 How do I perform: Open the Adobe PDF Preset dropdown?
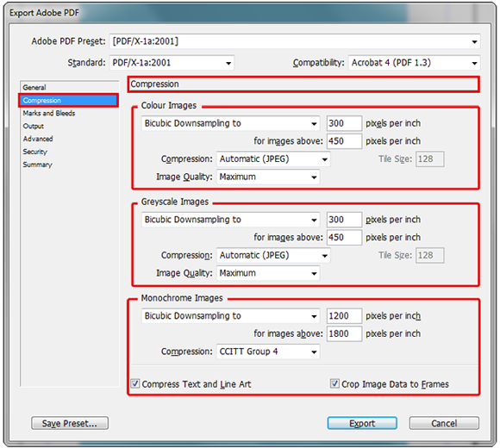click(x=295, y=41)
